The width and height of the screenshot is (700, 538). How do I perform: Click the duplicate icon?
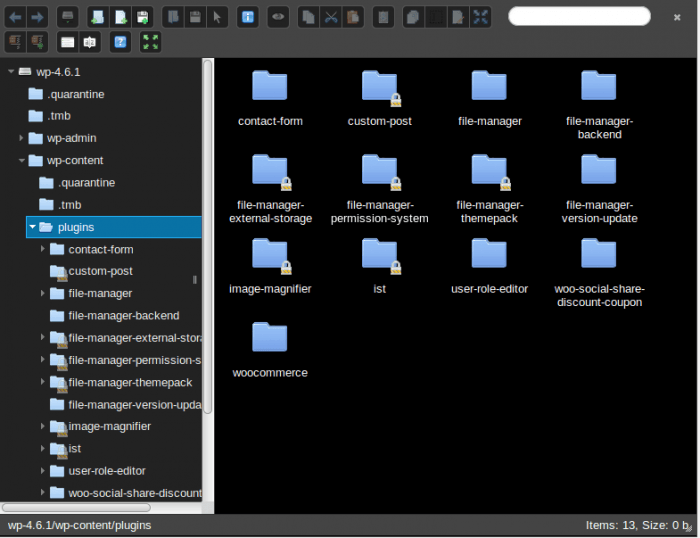click(413, 17)
